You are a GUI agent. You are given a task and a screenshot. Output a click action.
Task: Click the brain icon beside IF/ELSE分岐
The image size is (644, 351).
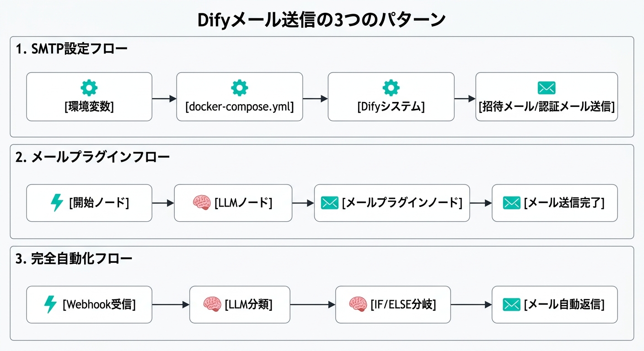[358, 304]
